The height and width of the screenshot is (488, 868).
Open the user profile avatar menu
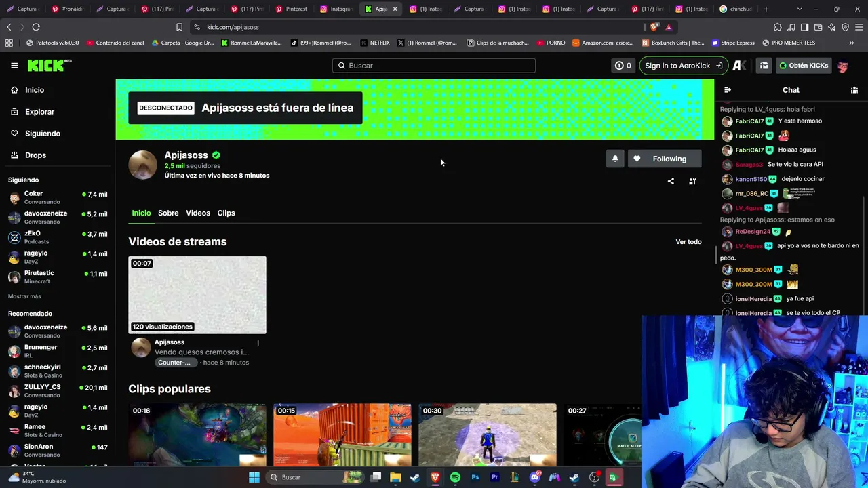[x=843, y=66]
